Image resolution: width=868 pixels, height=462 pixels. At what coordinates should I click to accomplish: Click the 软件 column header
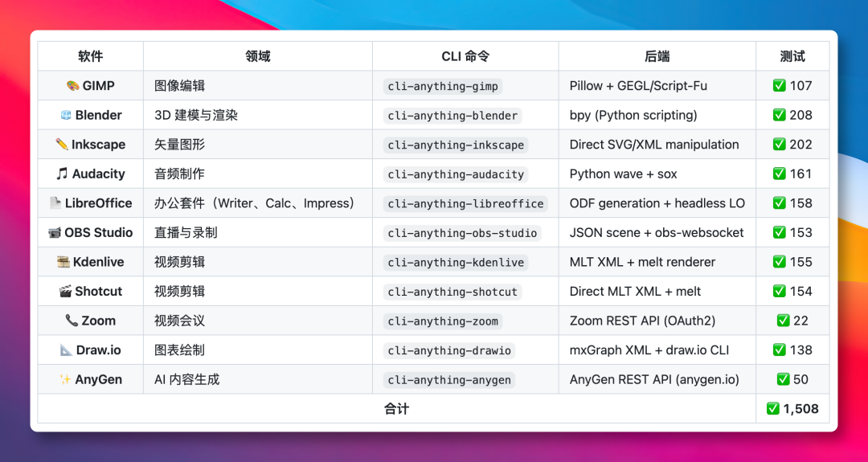tap(91, 56)
